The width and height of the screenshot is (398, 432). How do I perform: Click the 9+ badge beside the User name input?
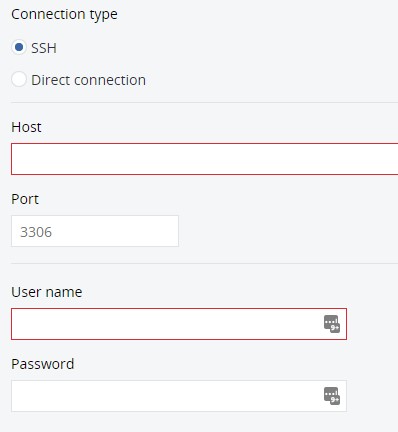pyautogui.click(x=335, y=328)
